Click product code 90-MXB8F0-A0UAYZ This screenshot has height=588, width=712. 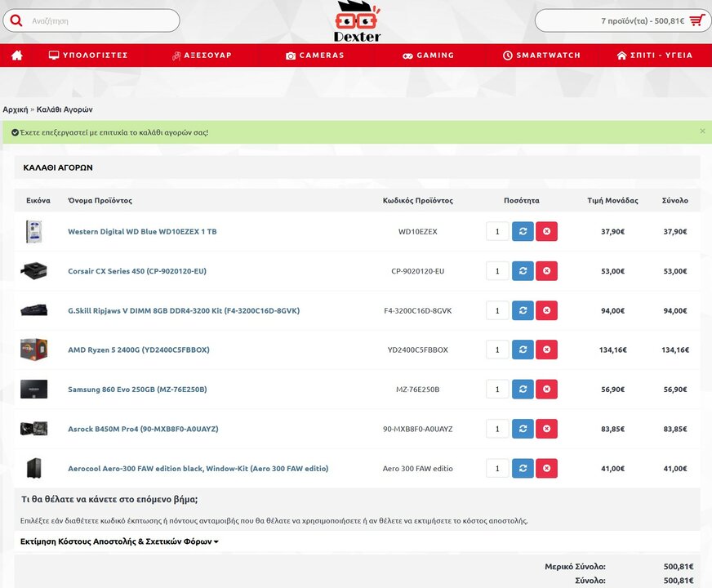pyautogui.click(x=418, y=429)
